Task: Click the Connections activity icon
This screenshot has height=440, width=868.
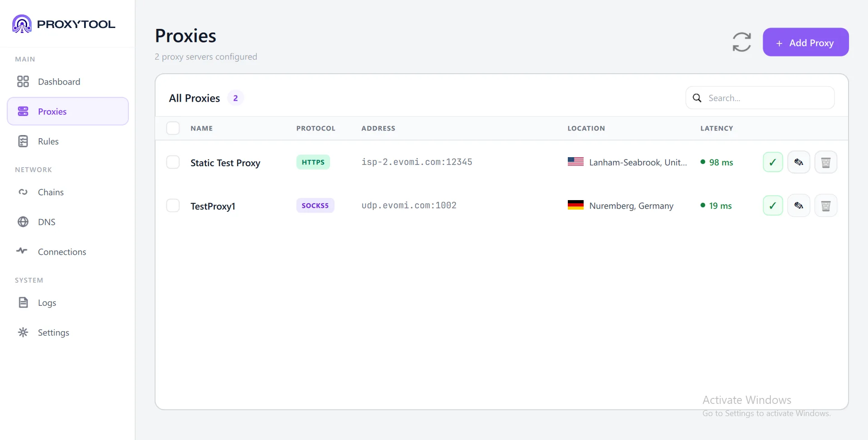Action: pos(22,251)
